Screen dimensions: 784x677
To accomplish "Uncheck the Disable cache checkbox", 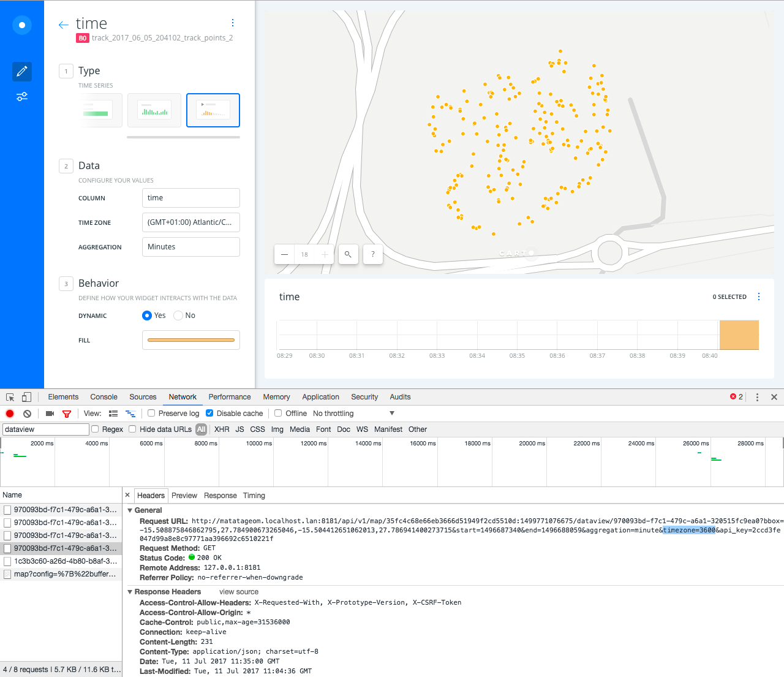I will coord(209,414).
